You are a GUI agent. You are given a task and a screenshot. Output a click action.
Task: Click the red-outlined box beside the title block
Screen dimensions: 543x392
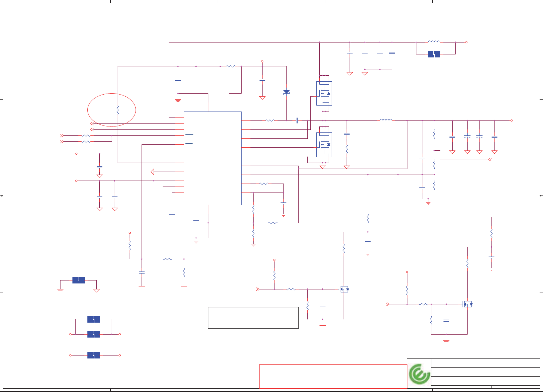333,376
